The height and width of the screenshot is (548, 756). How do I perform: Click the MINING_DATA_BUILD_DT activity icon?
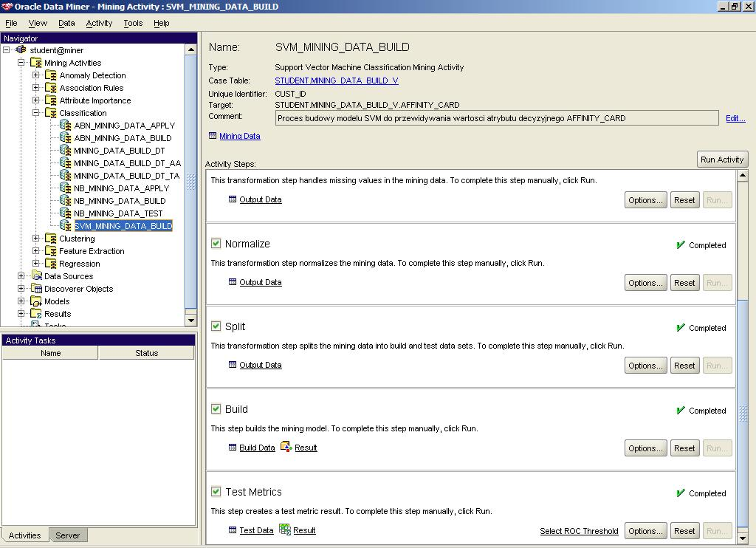(66, 150)
